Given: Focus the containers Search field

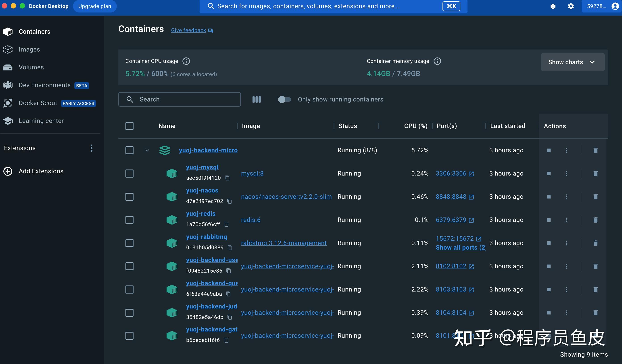Looking at the screenshot, I should coord(180,99).
